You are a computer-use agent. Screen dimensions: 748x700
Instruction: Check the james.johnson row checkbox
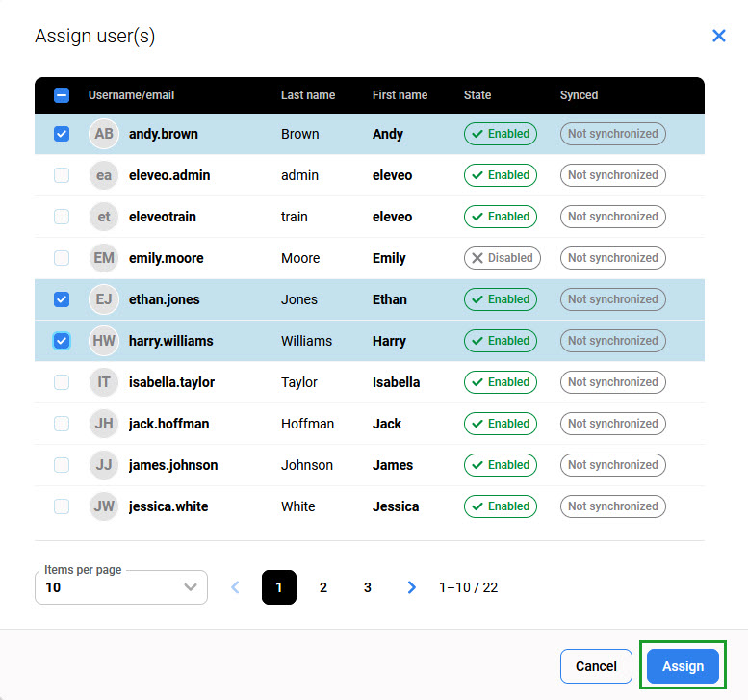tap(62, 465)
